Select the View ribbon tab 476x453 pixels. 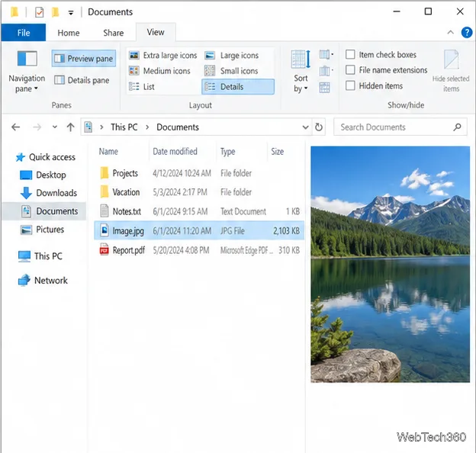pos(156,32)
